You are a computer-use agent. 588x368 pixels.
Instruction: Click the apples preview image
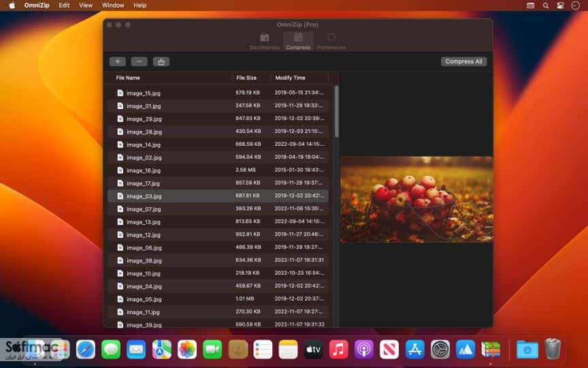click(416, 200)
